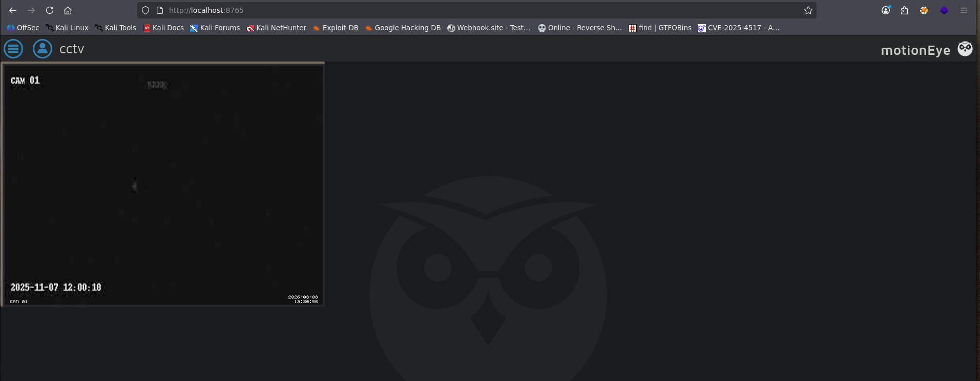
Task: Click the cctv username label
Action: tap(72, 49)
